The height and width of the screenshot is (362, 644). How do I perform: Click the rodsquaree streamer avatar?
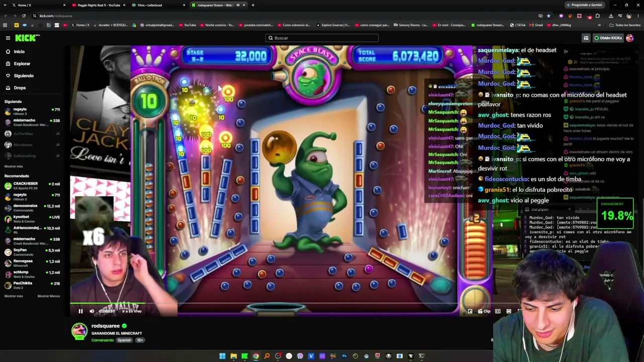[79, 331]
